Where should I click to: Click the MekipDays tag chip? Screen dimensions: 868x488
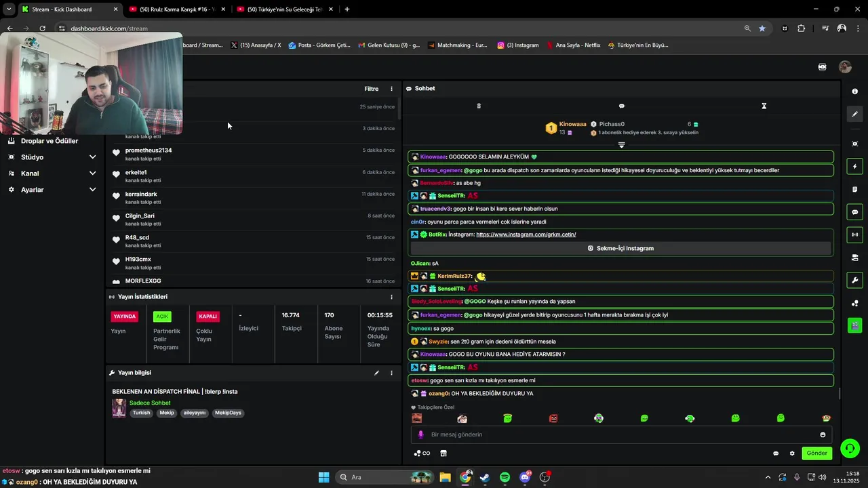coord(228,413)
